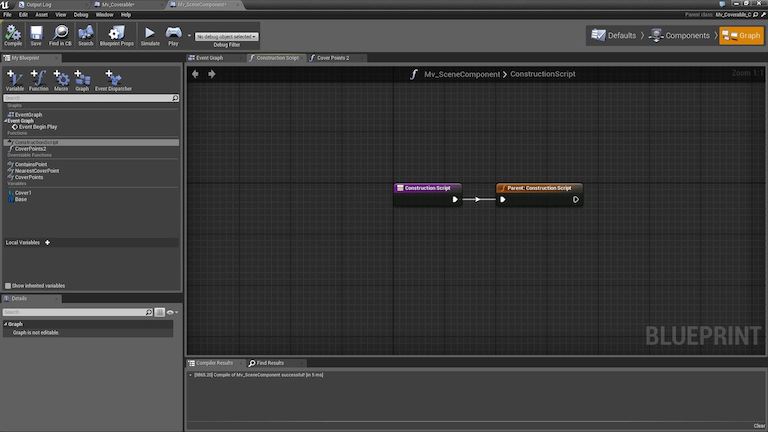Open the debug object filter dropdown

(x=226, y=37)
